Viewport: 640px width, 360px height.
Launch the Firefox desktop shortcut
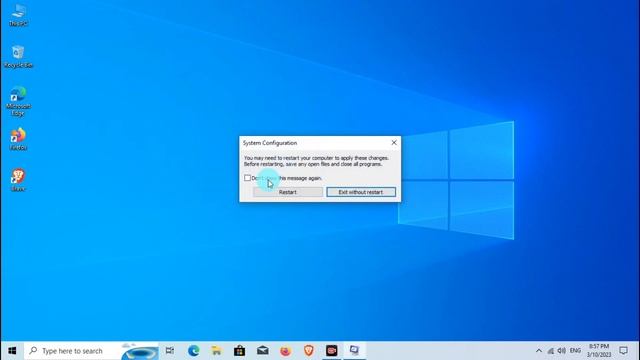pyautogui.click(x=18, y=139)
